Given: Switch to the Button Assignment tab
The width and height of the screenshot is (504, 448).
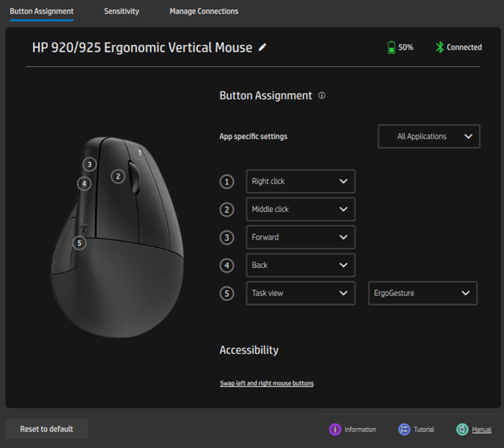Looking at the screenshot, I should click(x=41, y=12).
